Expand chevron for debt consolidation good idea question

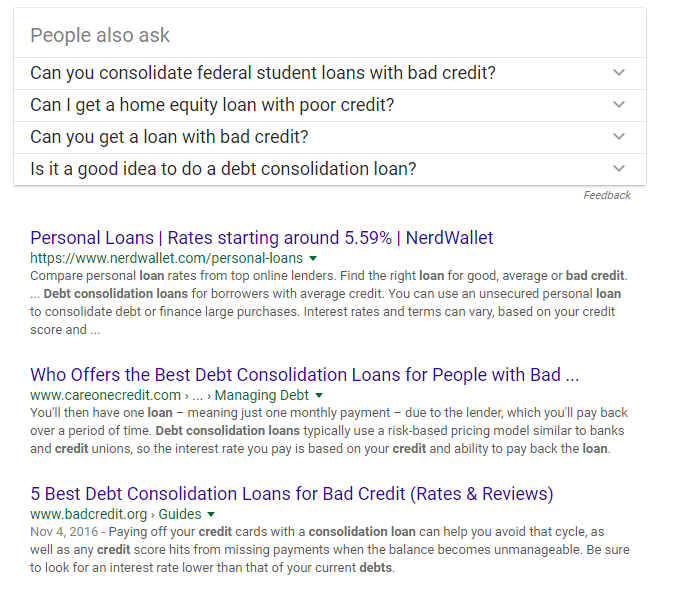click(619, 169)
